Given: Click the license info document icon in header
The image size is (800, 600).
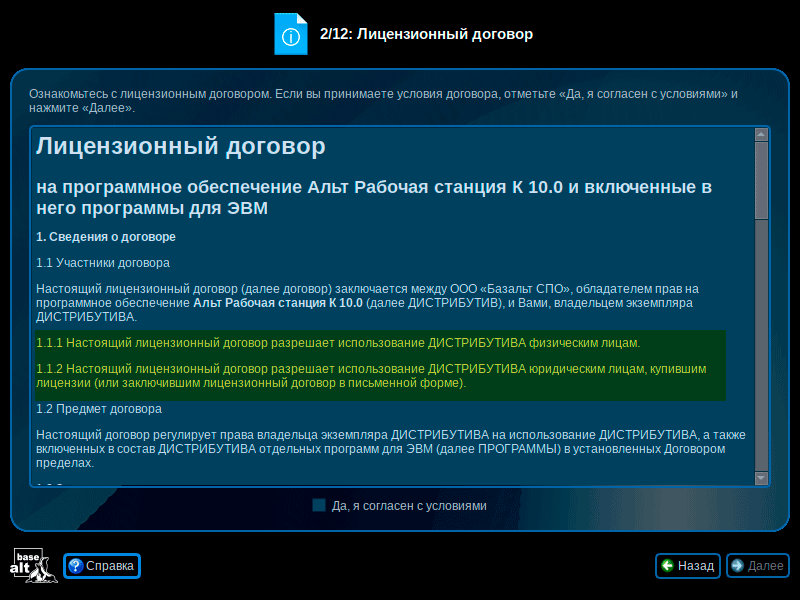Looking at the screenshot, I should pos(290,34).
